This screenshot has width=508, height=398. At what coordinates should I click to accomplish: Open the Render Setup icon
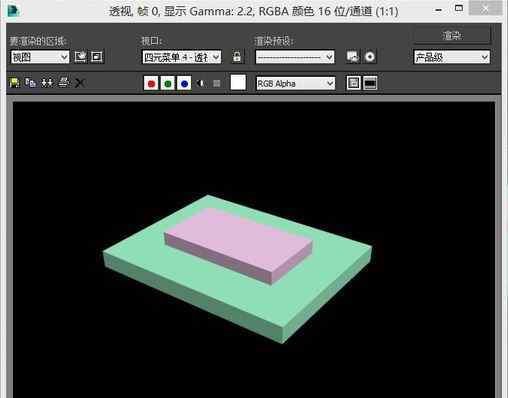353,57
